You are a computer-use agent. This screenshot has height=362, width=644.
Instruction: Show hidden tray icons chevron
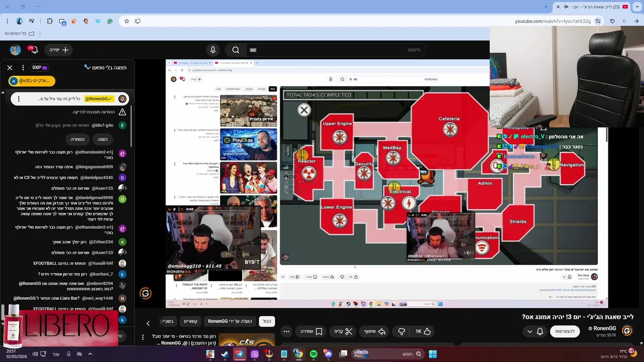[90, 354]
